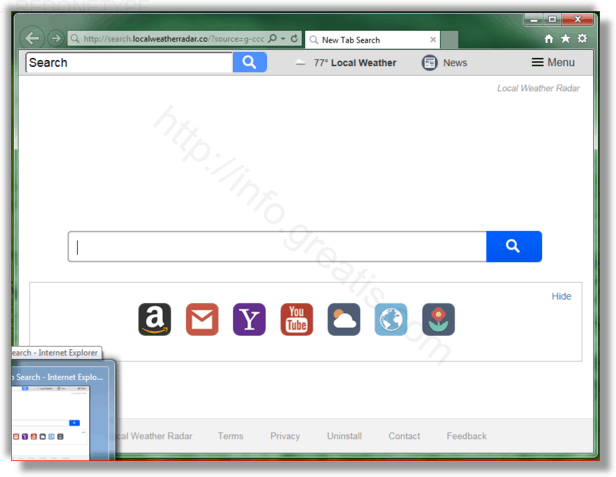Open the Terms footer link
The width and height of the screenshot is (616, 477).
point(231,436)
